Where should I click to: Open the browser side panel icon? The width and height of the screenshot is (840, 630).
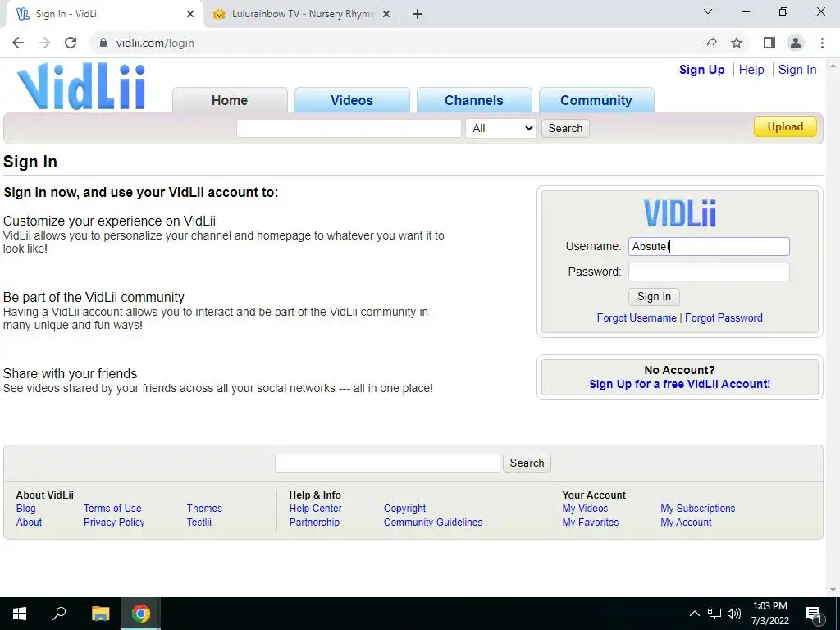[x=769, y=43]
